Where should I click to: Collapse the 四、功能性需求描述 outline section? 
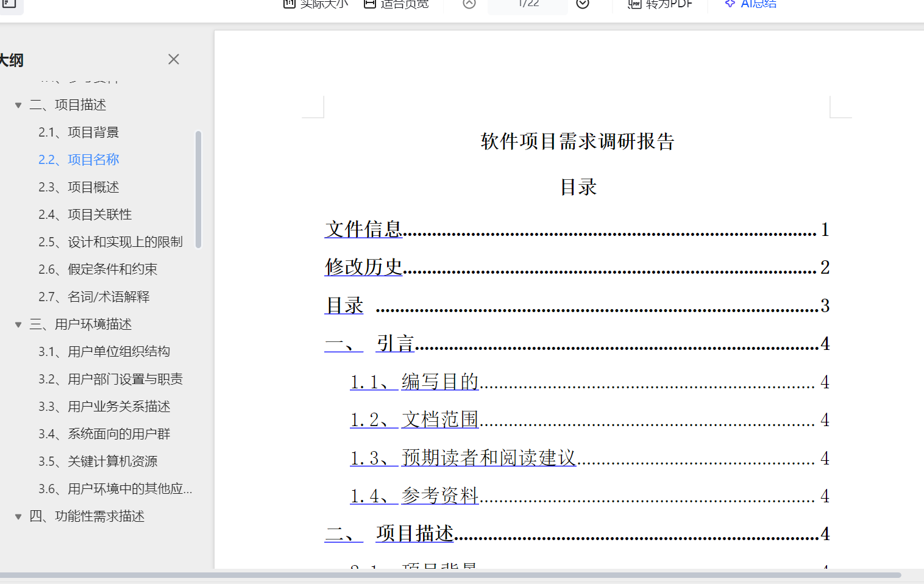coord(18,517)
